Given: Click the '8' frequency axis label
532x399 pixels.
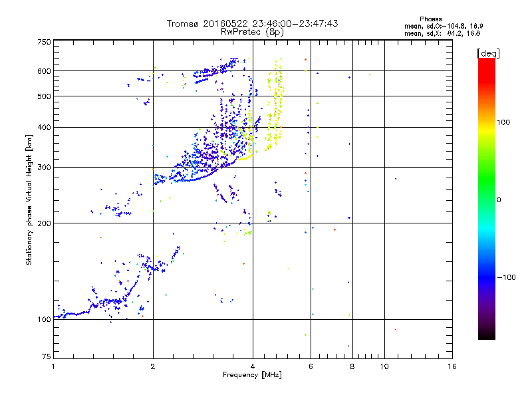Looking at the screenshot, I should (x=352, y=366).
